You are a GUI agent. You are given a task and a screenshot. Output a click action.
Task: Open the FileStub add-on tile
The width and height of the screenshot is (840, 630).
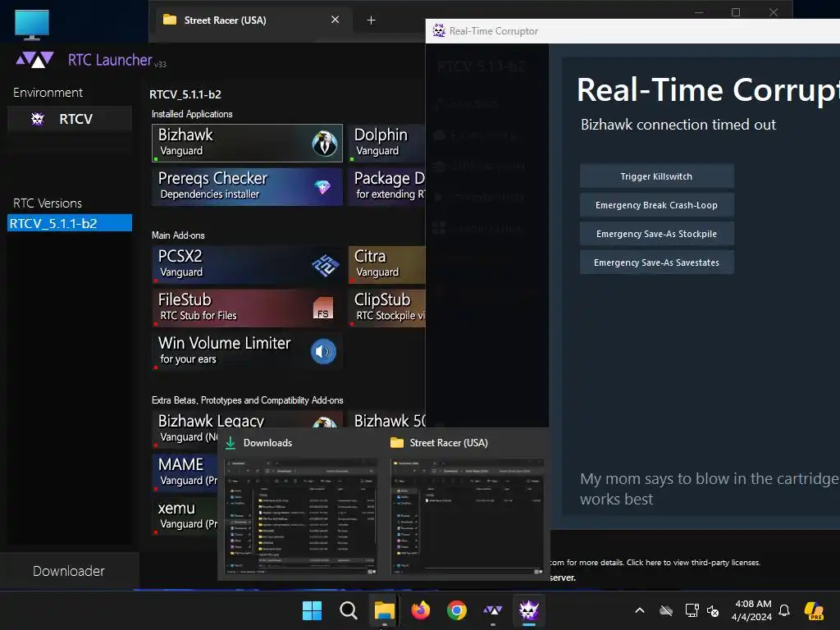tap(247, 308)
